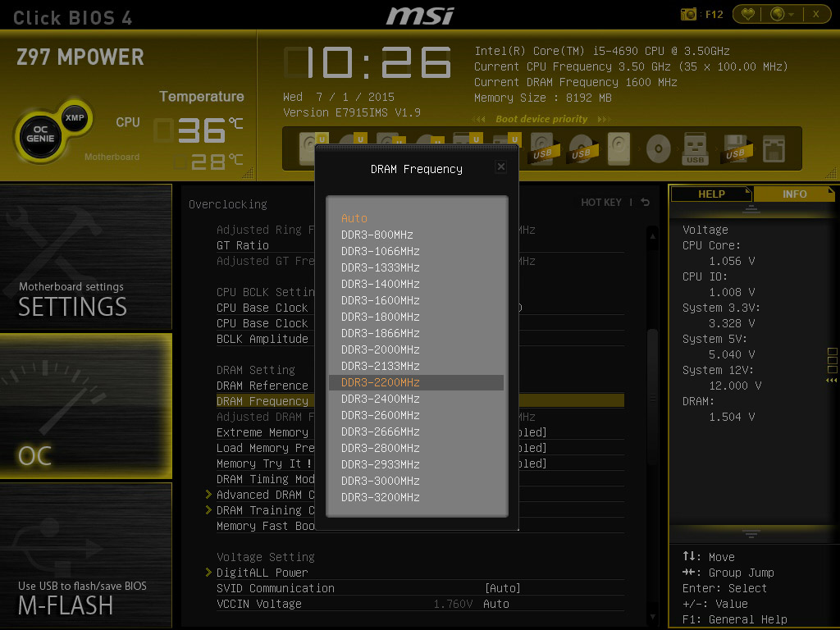Choose Auto in DRAM Frequency list
Screen dimensions: 840x630
[354, 218]
